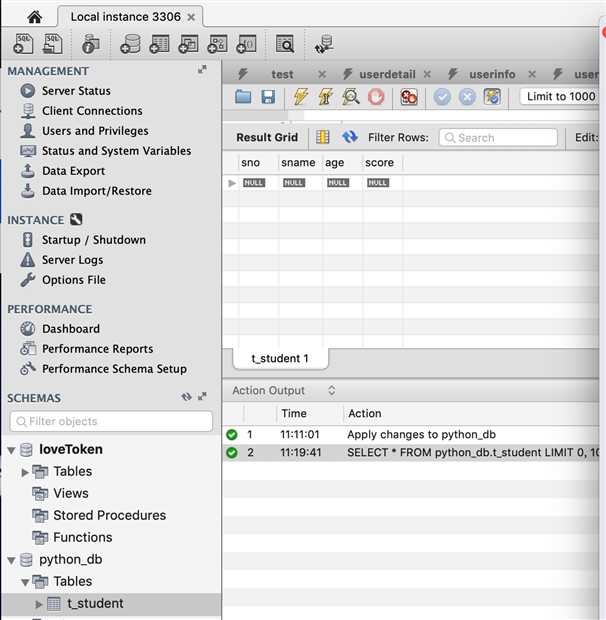Open the Options File
The width and height of the screenshot is (606, 620).
point(74,280)
